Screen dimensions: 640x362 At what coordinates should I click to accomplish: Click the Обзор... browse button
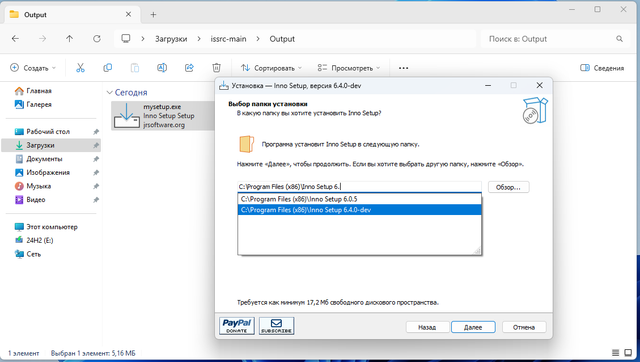coord(509,187)
